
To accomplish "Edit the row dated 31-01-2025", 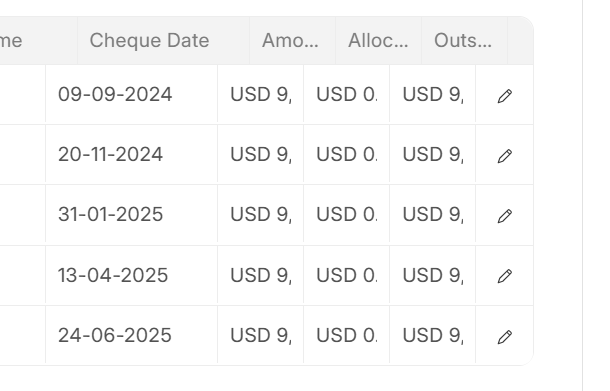I will pos(505,216).
